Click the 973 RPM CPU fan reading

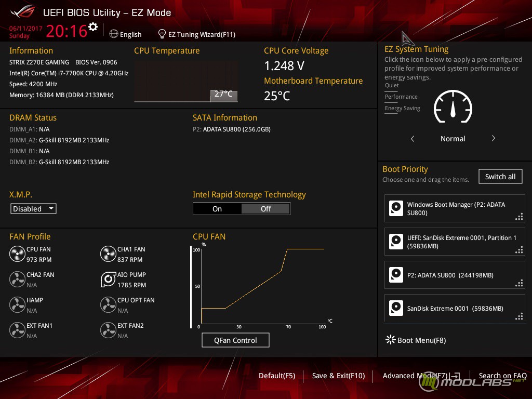pos(39,260)
